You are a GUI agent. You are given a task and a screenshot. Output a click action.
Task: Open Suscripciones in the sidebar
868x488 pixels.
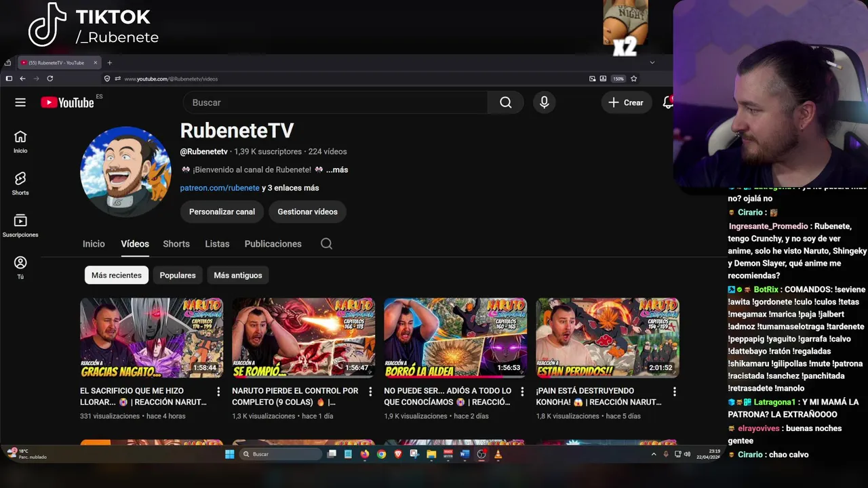pyautogui.click(x=20, y=226)
